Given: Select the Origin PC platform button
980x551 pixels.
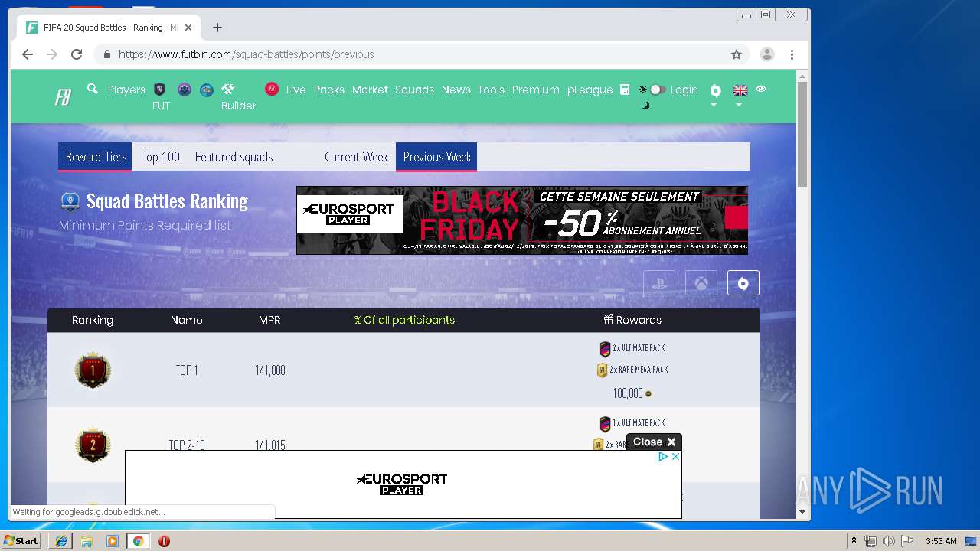Looking at the screenshot, I should pyautogui.click(x=743, y=283).
